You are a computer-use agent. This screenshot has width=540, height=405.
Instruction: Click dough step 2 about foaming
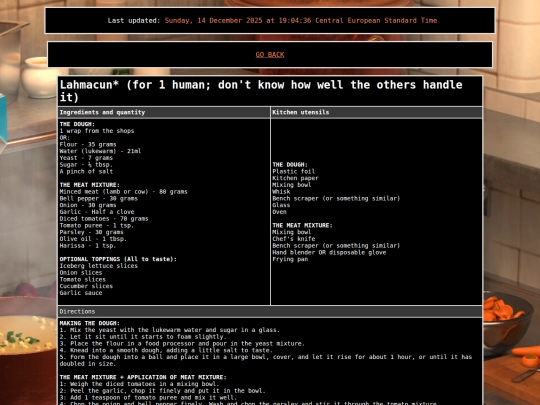[143, 337]
